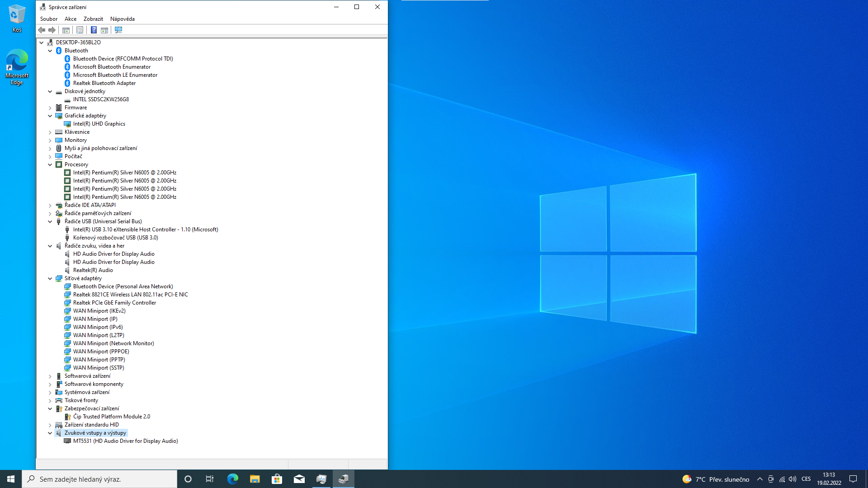The image size is (868, 488).
Task: Click the blue Help question mark icon
Action: point(94,30)
